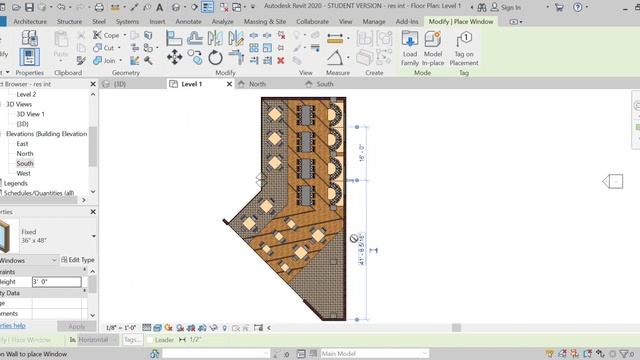
Task: Select Mirror Draw Axis tool icon
Action: 236,38
